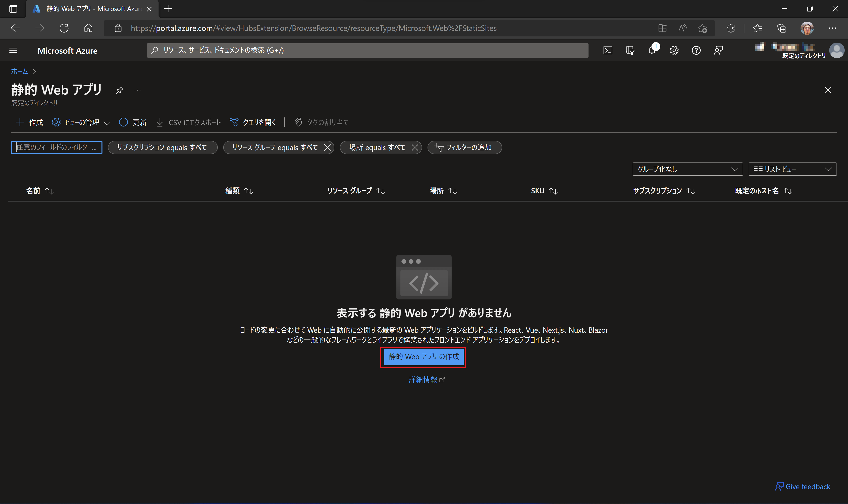The height and width of the screenshot is (504, 848).
Task: Open a new browser tab
Action: (168, 9)
